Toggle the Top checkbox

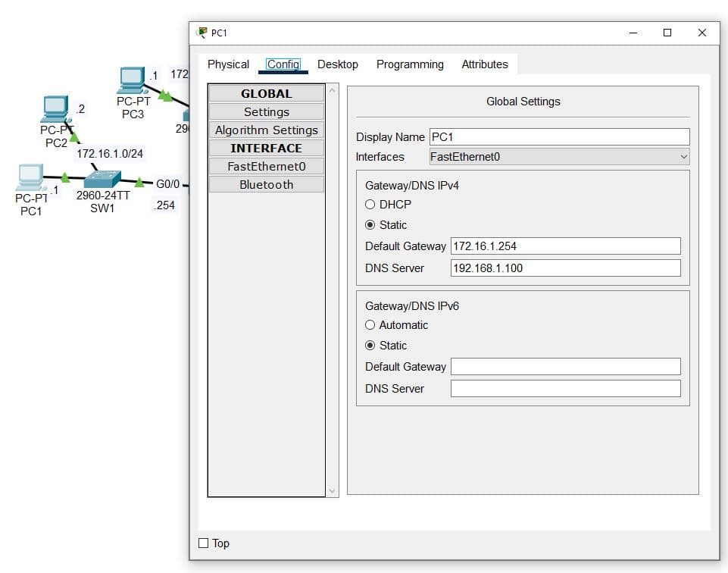pyautogui.click(x=203, y=543)
